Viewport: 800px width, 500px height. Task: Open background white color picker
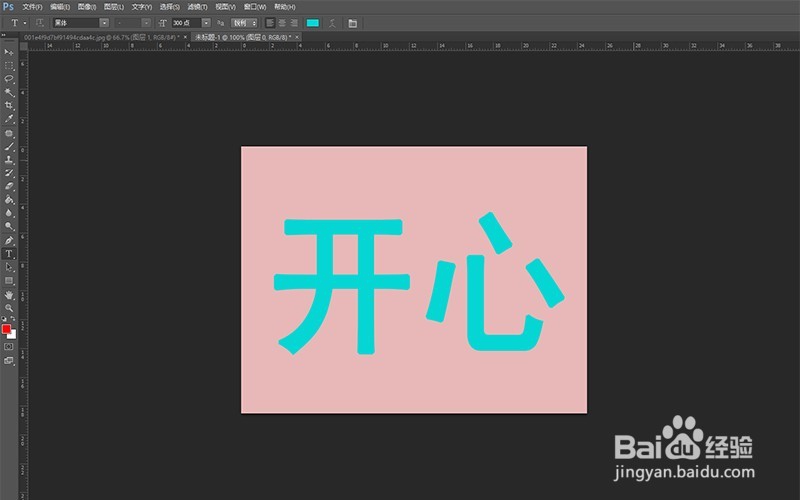pyautogui.click(x=13, y=336)
